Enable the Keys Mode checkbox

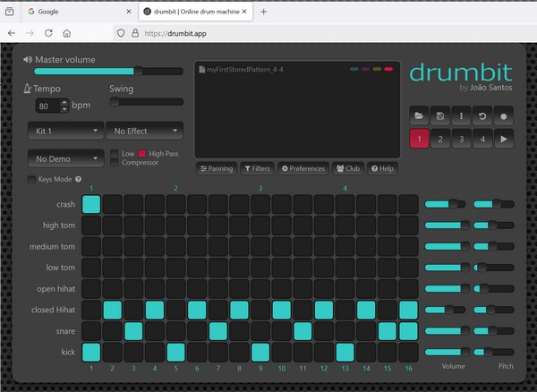point(31,179)
